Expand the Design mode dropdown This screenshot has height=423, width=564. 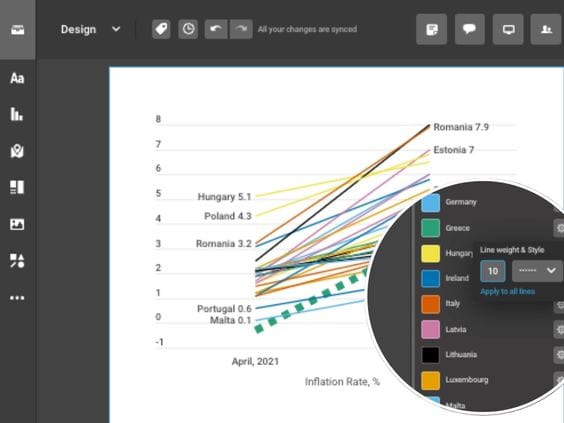click(116, 29)
